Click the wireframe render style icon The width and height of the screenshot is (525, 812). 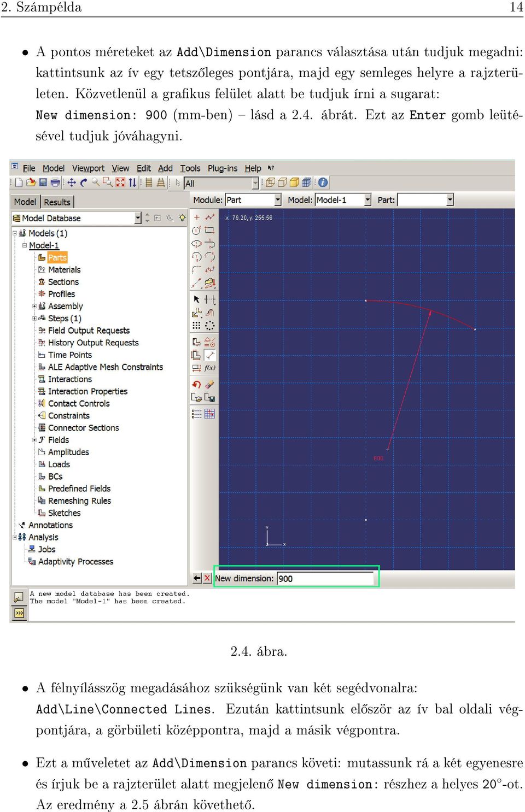pyautogui.click(x=270, y=183)
